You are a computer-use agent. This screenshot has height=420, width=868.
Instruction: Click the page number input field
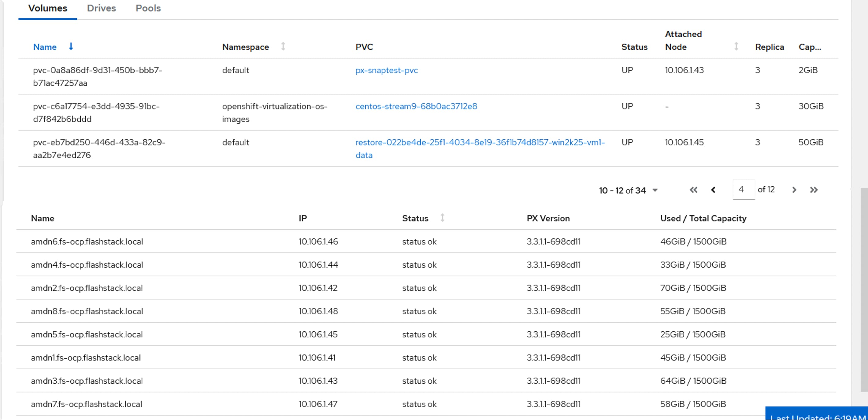pos(743,190)
